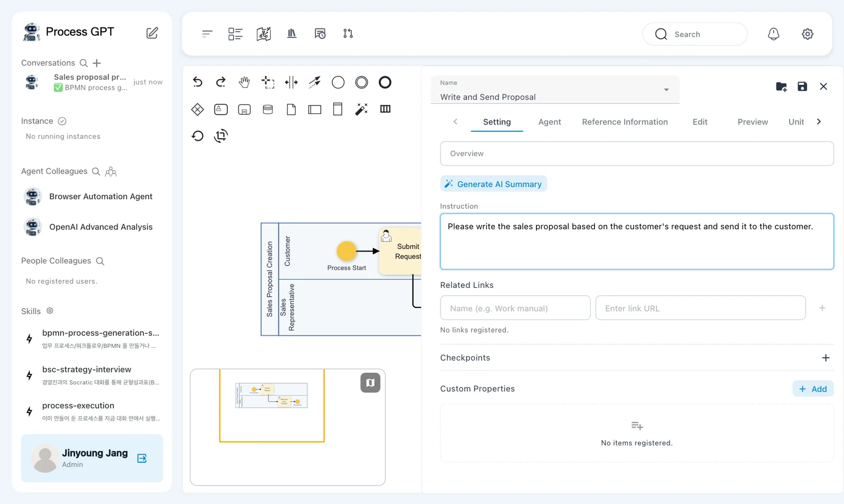
Task: Create a horizontal pool/participant
Action: pyautogui.click(x=315, y=109)
